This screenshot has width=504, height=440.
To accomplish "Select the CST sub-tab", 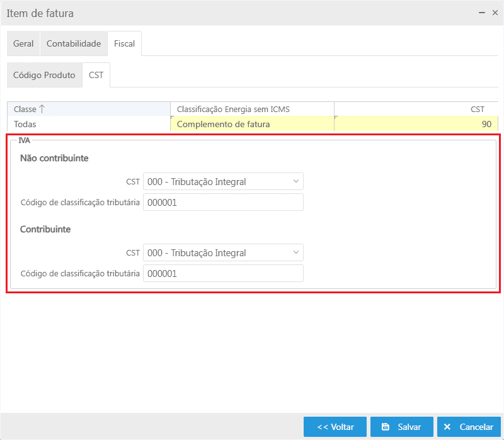I will pyautogui.click(x=96, y=75).
